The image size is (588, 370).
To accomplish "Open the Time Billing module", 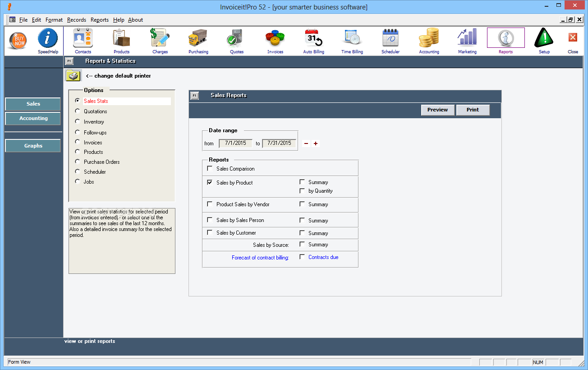I will point(352,41).
